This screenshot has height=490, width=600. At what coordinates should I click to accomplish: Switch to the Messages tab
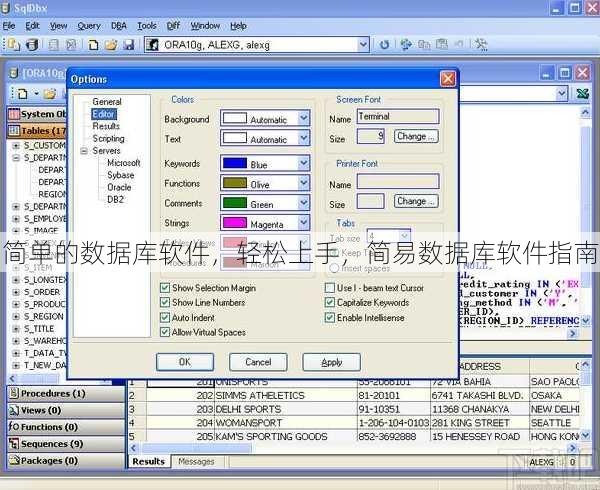pyautogui.click(x=196, y=462)
